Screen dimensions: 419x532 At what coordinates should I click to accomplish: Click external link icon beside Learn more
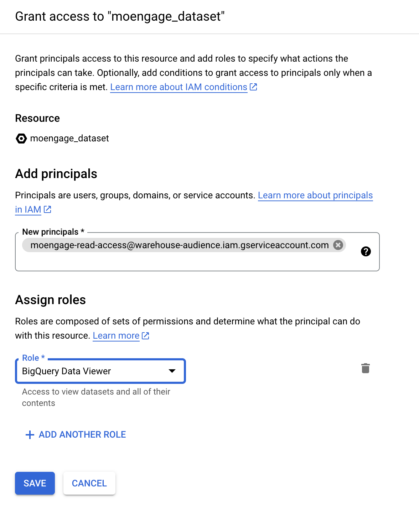(x=145, y=335)
